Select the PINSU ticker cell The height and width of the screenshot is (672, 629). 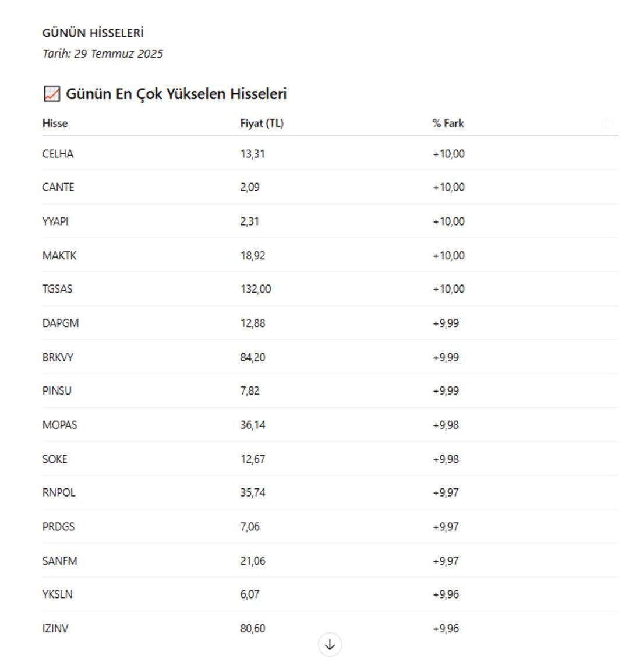point(57,391)
